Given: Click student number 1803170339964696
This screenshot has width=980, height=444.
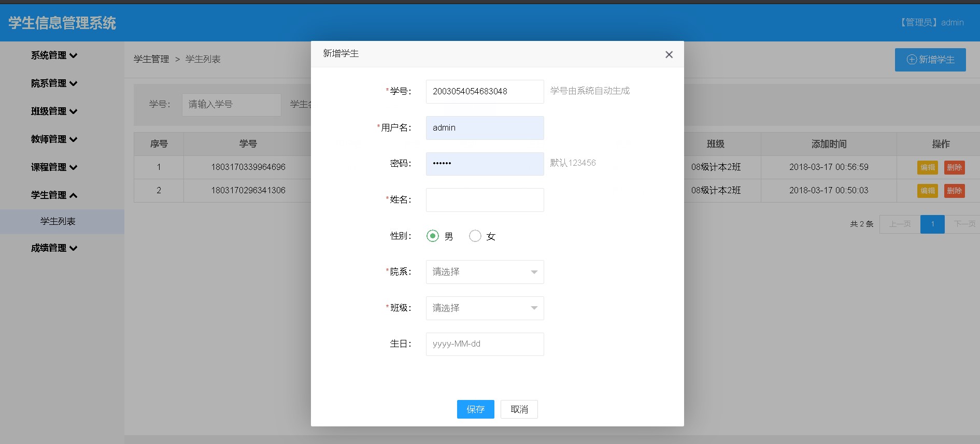Looking at the screenshot, I should click(248, 167).
